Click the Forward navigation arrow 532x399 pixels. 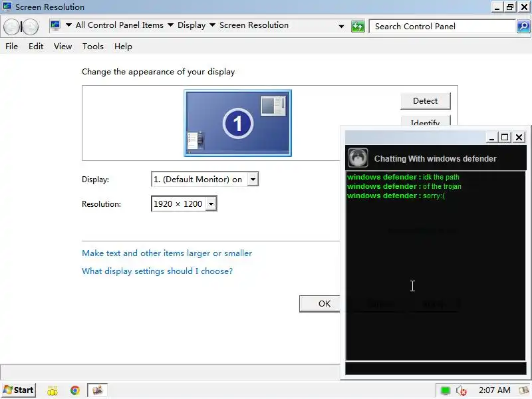point(30,27)
